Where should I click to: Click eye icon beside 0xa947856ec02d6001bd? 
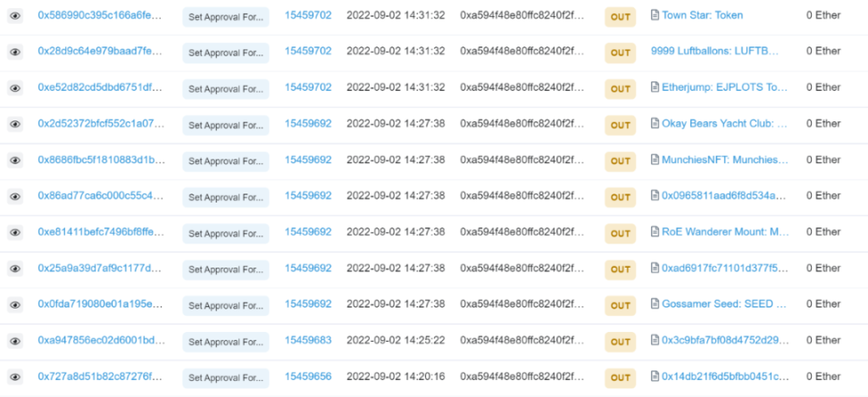click(15, 341)
